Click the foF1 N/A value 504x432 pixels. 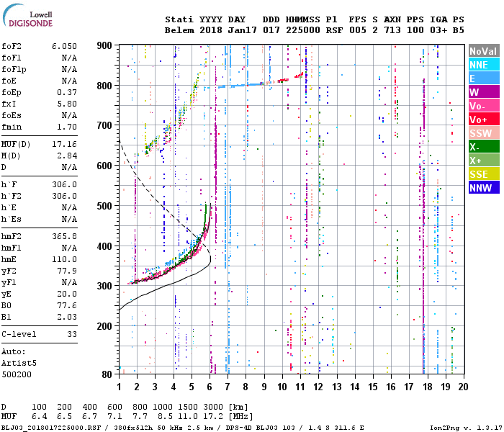click(69, 58)
